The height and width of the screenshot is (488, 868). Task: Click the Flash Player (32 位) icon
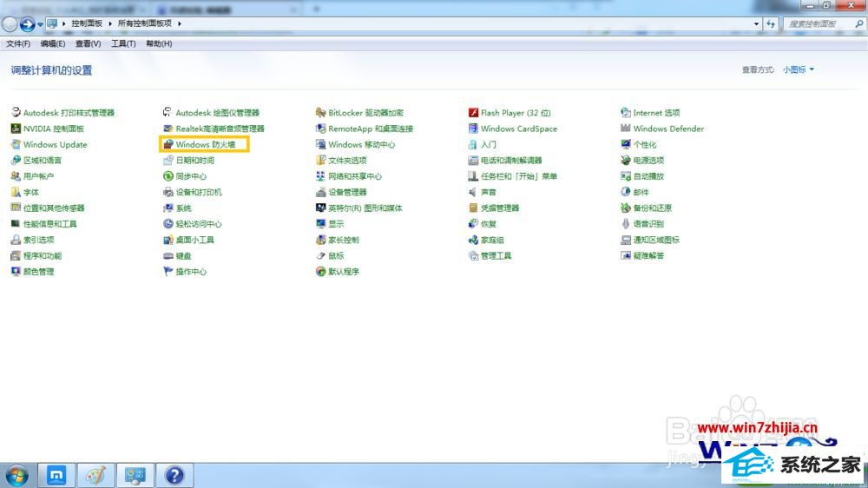point(473,112)
